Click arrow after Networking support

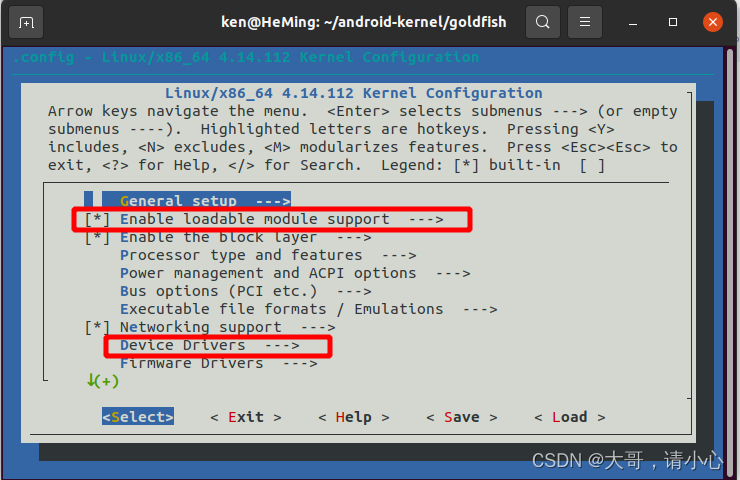pos(318,327)
